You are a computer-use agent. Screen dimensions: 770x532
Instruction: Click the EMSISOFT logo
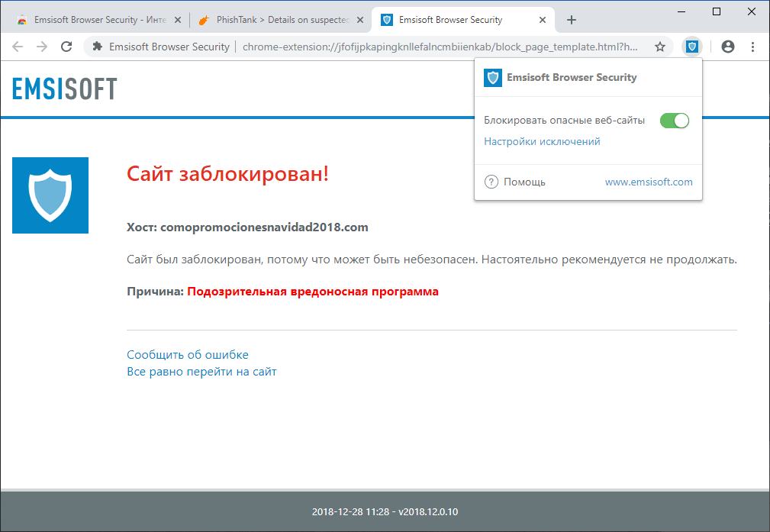point(64,89)
